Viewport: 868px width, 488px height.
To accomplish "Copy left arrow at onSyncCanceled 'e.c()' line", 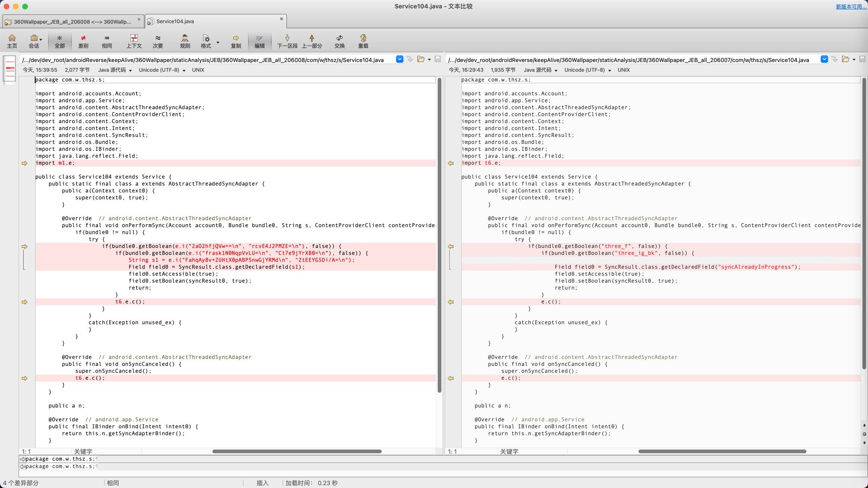I will 451,378.
